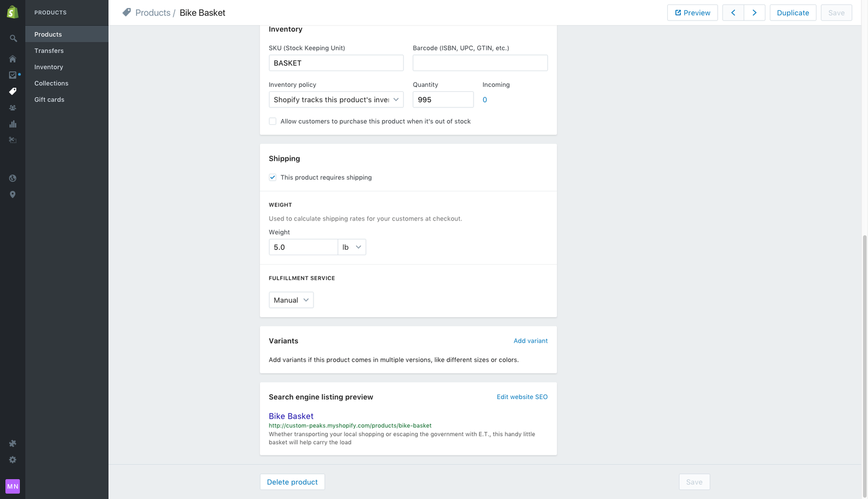This screenshot has height=499, width=868.
Task: Select the Products tag icon in sidebar
Action: coord(12,91)
